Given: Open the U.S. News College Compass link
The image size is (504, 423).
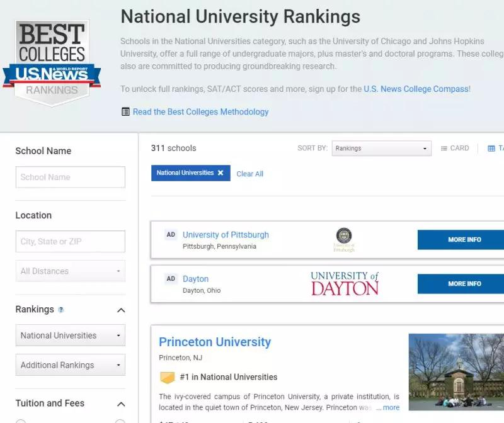Looking at the screenshot, I should (417, 89).
